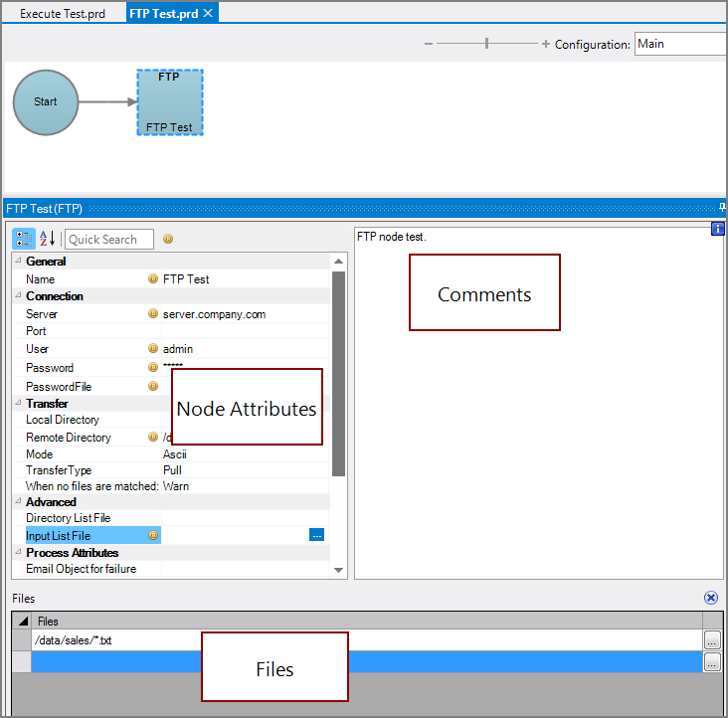The image size is (728, 718).
Task: Pin the FTP Test (FTP) panel
Action: click(722, 207)
